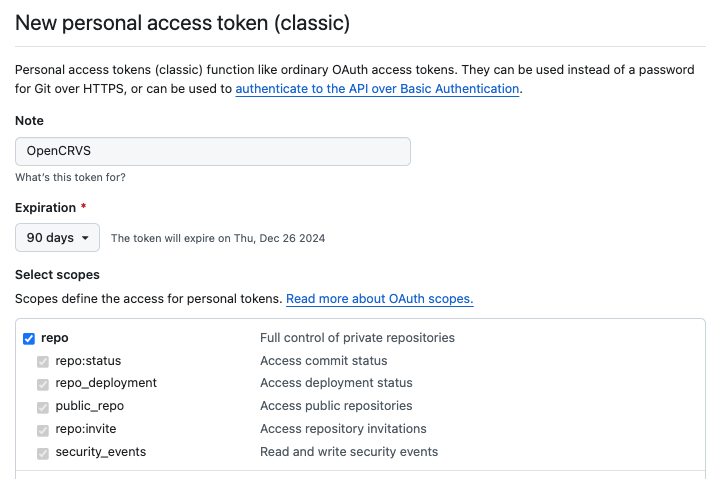Click the caret arrow beside 90 days
Screen dimensions: 724x479
[x=85, y=238]
